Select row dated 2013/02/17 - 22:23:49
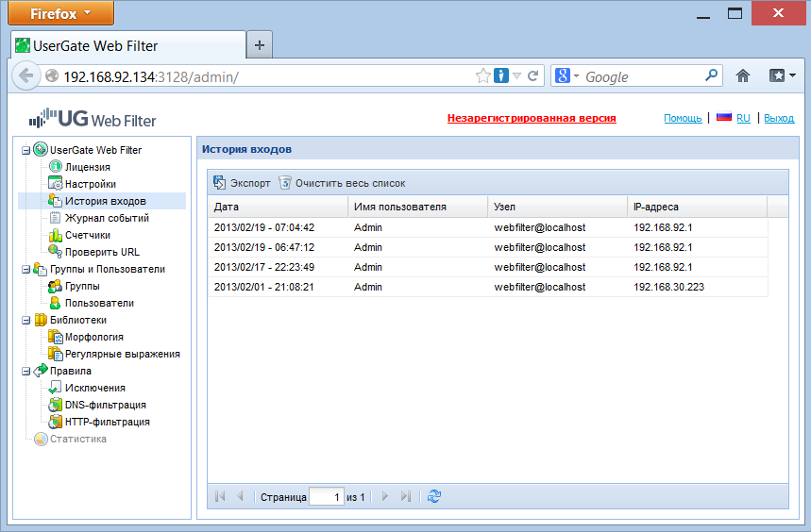 488,267
